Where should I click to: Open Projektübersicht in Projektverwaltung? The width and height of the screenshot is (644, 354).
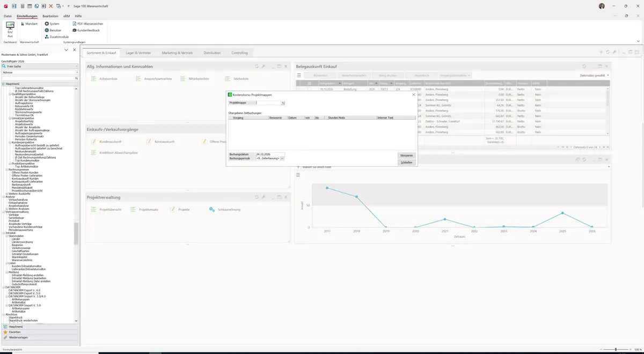(x=106, y=209)
